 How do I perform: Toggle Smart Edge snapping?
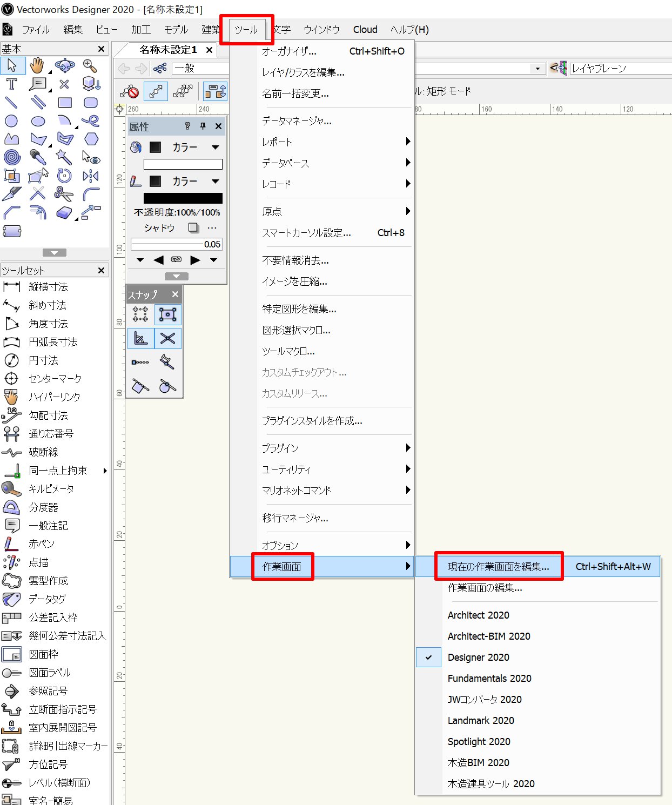tap(140, 386)
